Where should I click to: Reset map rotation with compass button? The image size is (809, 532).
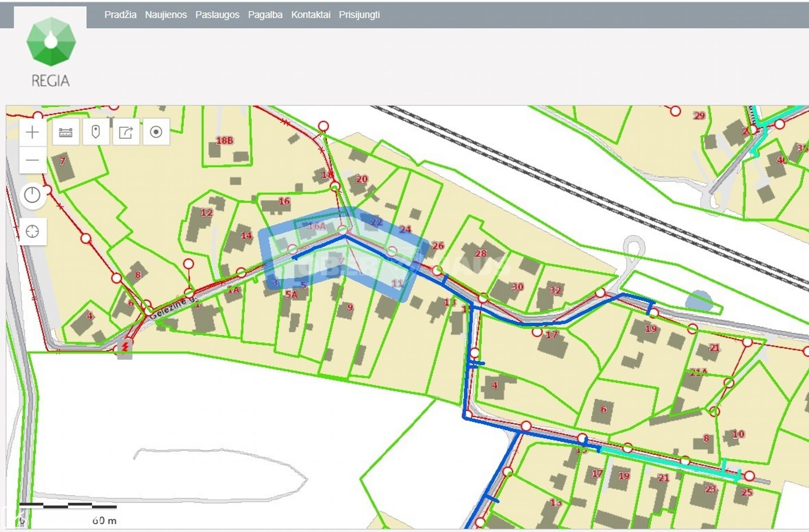pyautogui.click(x=32, y=195)
